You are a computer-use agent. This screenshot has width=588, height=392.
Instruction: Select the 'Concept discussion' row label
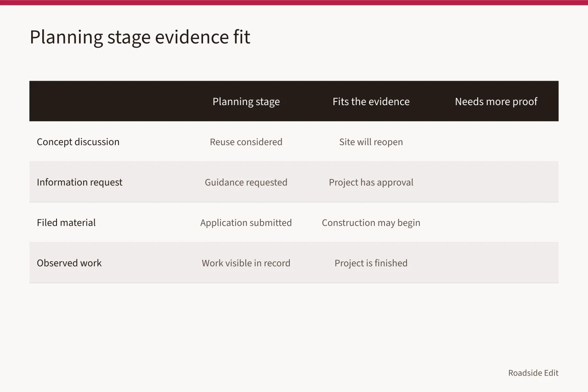click(x=78, y=142)
